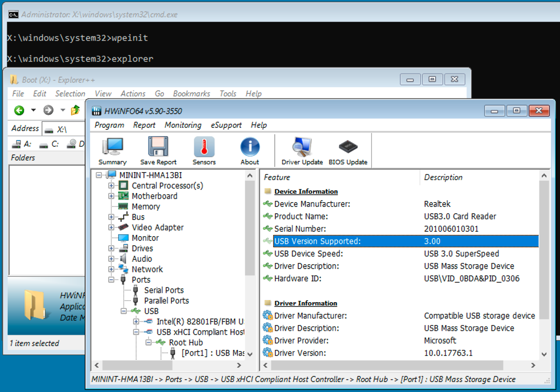The width and height of the screenshot is (560, 392).
Task: Open the Monitoring menu
Action: pos(183,125)
